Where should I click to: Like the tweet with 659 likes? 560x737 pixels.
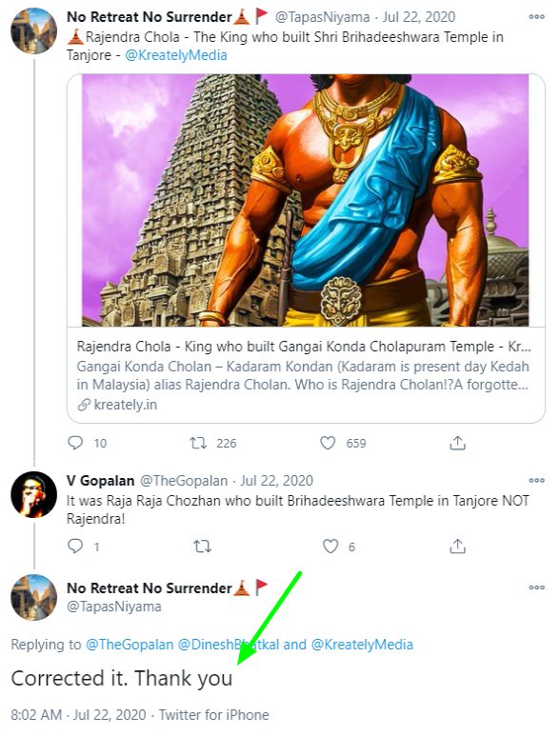(328, 443)
